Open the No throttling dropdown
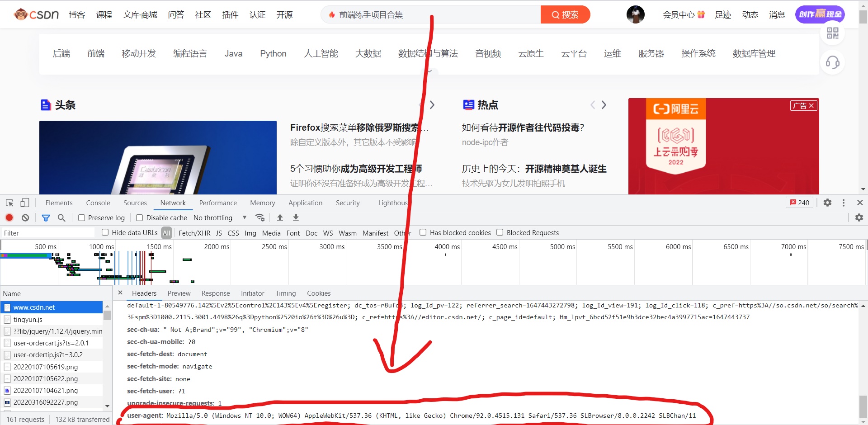 point(220,218)
